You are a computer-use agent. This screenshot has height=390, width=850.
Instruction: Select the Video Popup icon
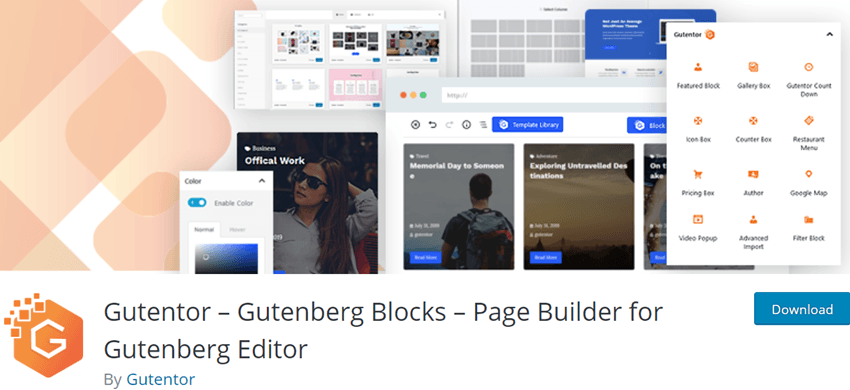[x=698, y=219]
